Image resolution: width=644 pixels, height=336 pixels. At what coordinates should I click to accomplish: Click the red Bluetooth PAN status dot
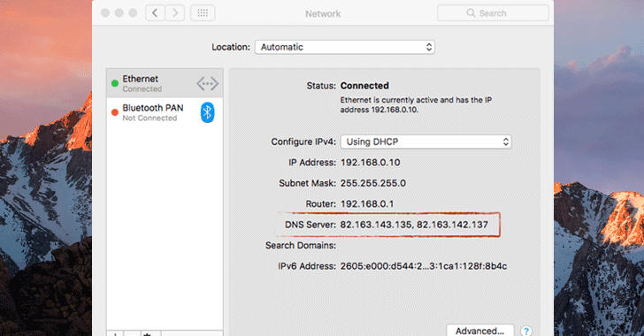(x=115, y=112)
